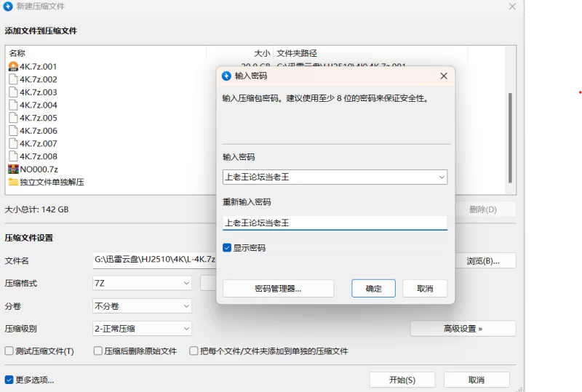Close the 输入密码 dialog

[x=444, y=76]
